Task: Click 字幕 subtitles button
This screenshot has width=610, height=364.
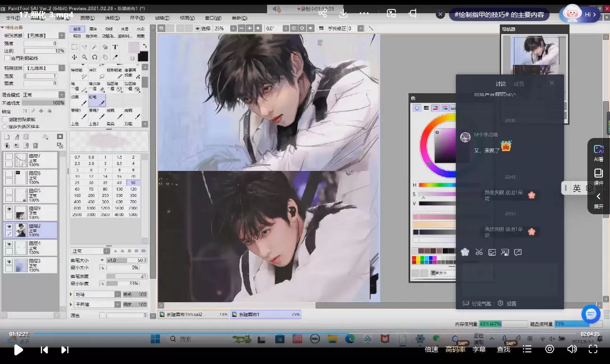Action: point(479,349)
